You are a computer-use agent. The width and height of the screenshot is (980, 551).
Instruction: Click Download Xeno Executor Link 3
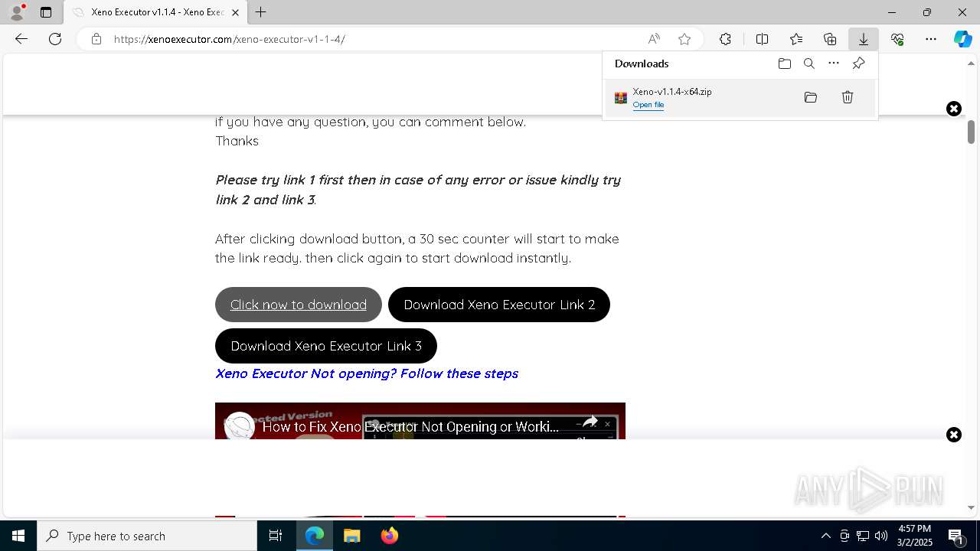pyautogui.click(x=326, y=346)
